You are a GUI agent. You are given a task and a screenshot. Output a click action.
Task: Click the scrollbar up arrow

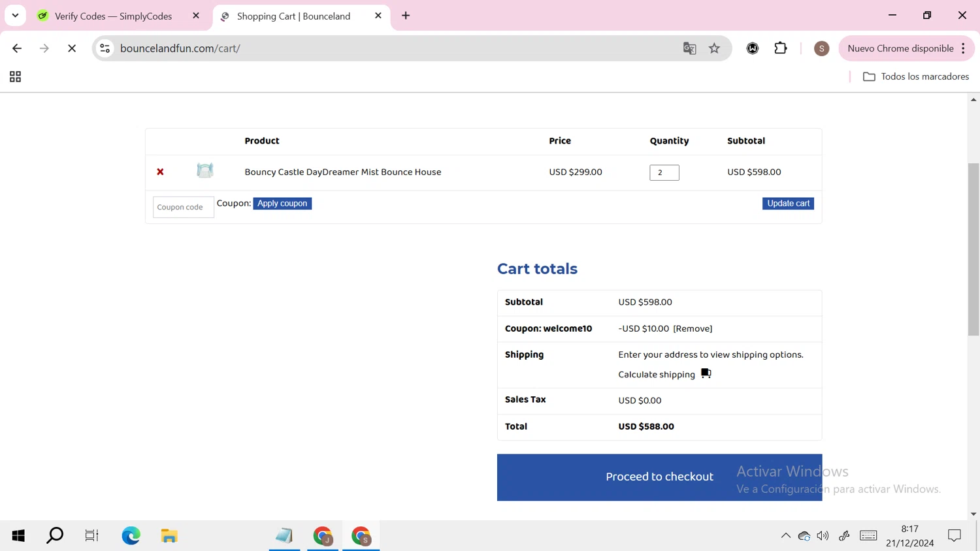(973, 100)
